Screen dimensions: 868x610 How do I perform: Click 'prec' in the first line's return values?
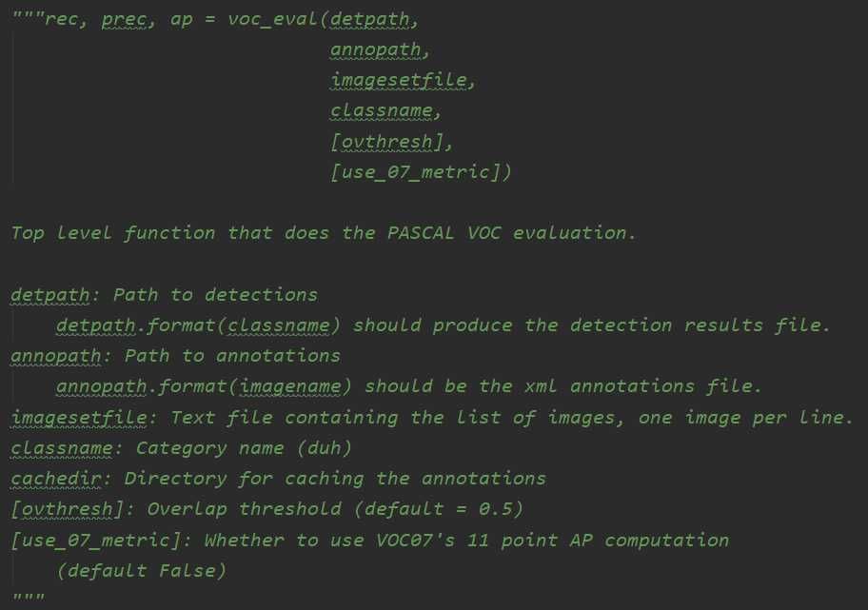click(x=123, y=19)
